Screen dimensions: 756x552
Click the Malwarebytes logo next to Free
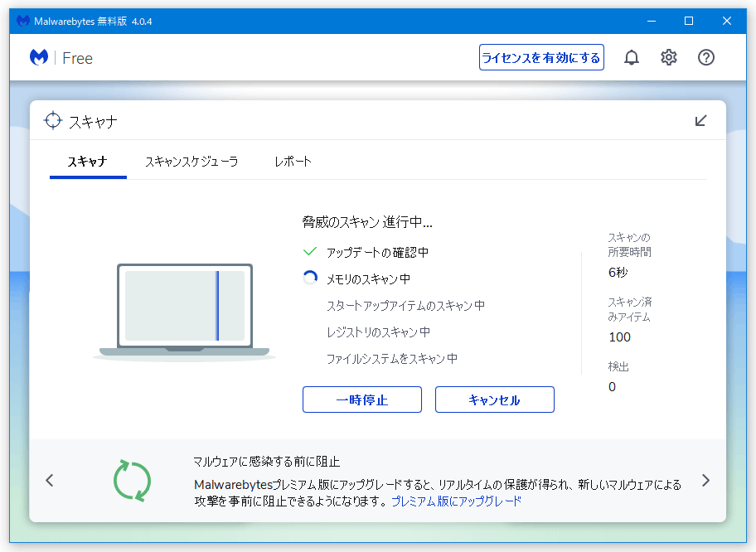39,57
